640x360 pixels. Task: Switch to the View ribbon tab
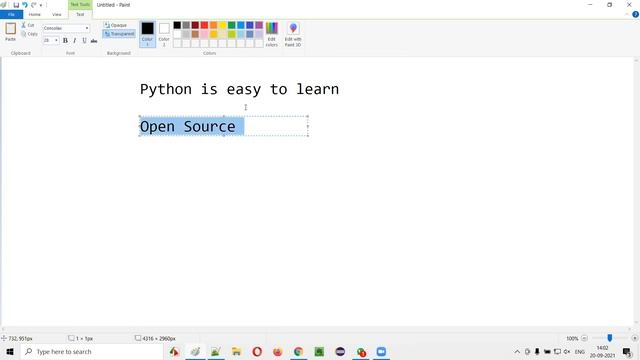pyautogui.click(x=57, y=15)
